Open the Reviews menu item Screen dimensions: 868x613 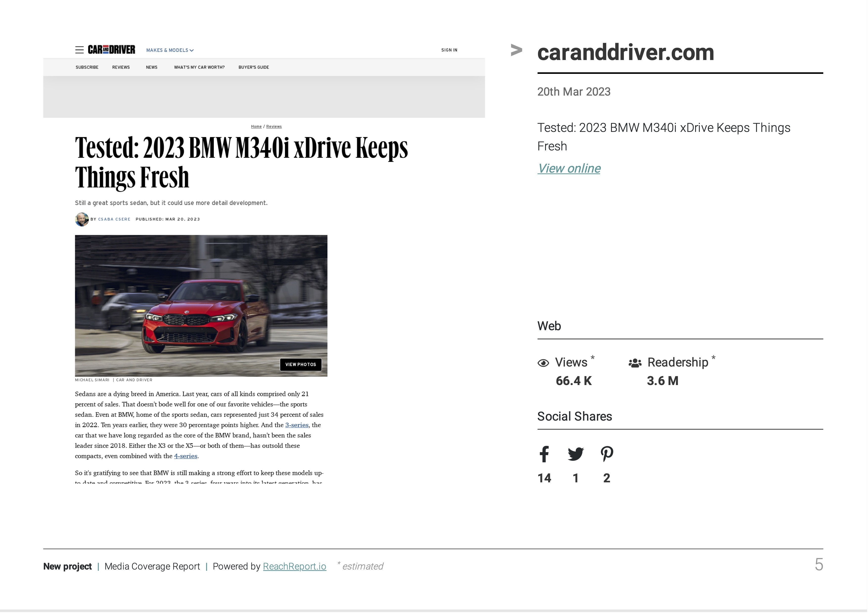point(121,67)
